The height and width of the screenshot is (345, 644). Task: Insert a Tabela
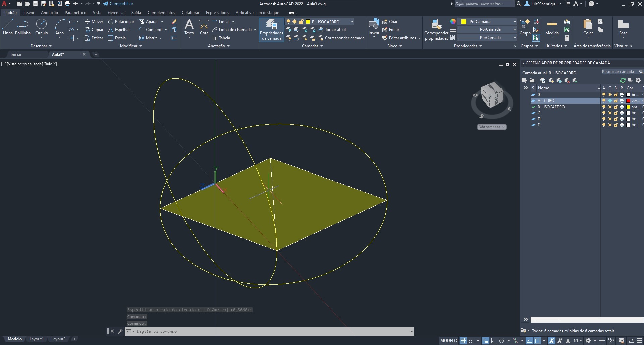[x=221, y=38]
